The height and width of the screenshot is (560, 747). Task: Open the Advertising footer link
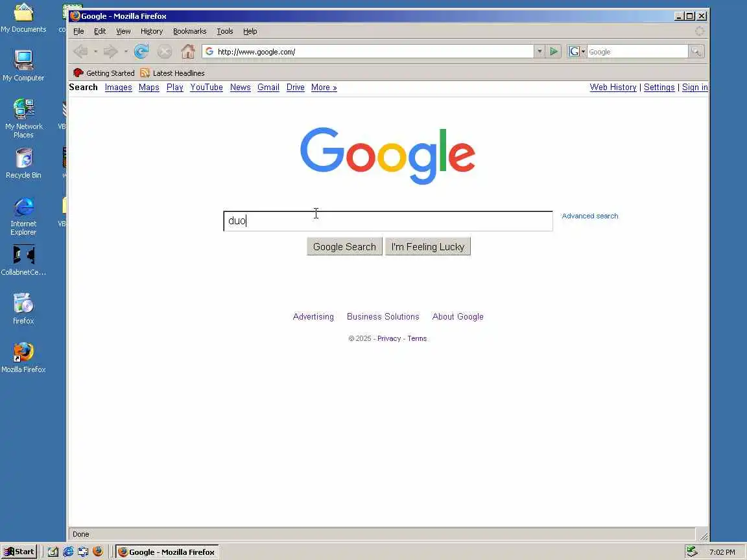[313, 317]
